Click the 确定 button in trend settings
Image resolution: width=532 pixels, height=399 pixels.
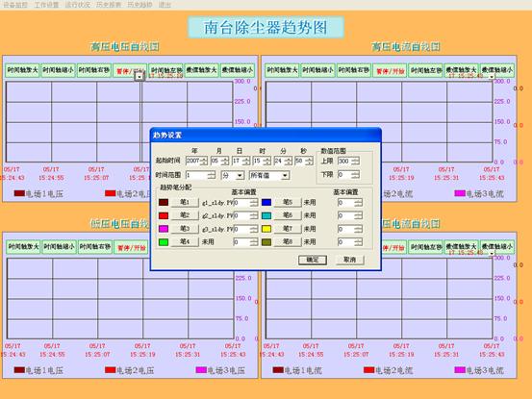(x=313, y=260)
